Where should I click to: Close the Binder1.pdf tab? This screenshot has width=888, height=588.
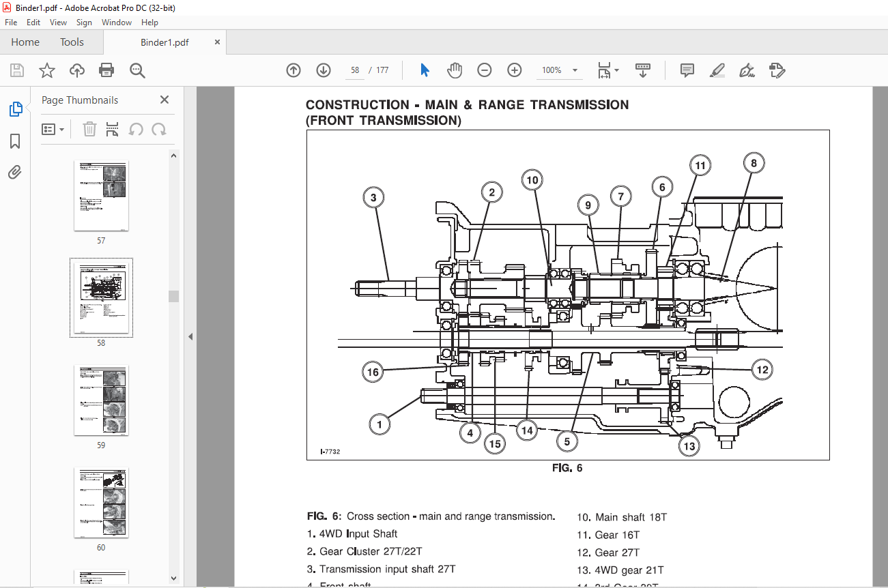(x=217, y=42)
